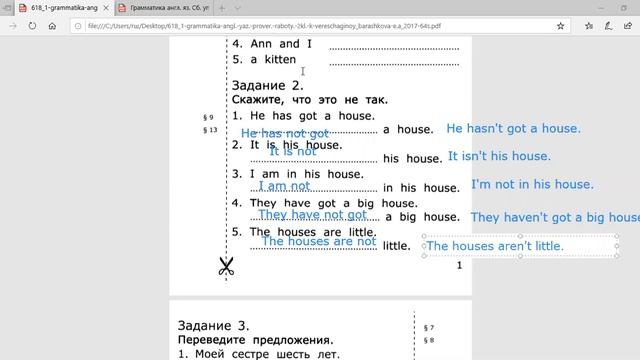Open a new tab with plus button
The image size is (640, 360).
coord(222,8)
